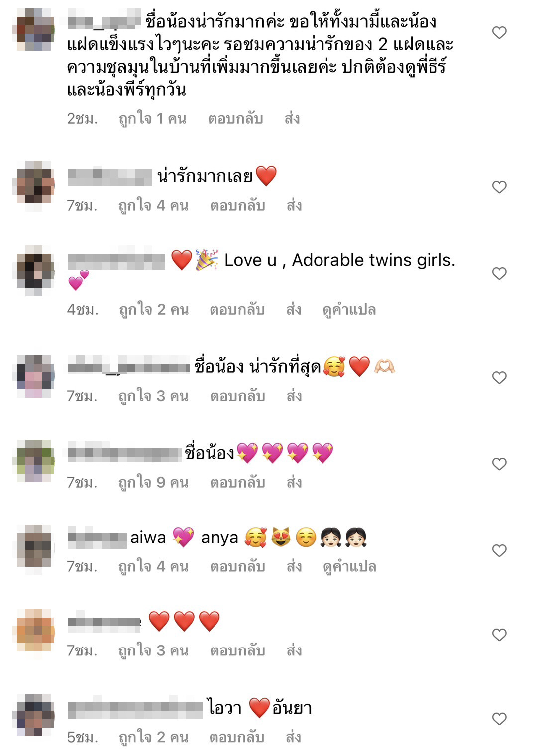Open profile picture of 'ไอวา อันยา' commenter
Viewport: 537px width, 756px height.
tap(34, 715)
